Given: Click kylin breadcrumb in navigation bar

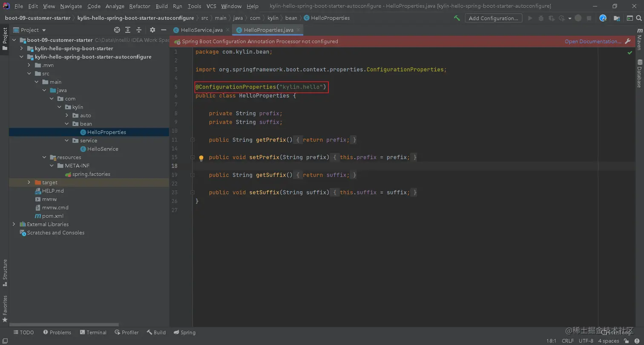Looking at the screenshot, I should click(x=273, y=18).
